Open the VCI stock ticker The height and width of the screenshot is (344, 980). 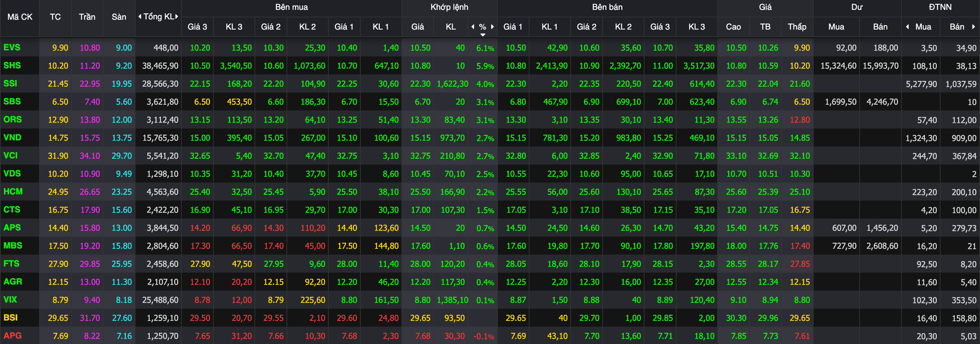click(11, 155)
